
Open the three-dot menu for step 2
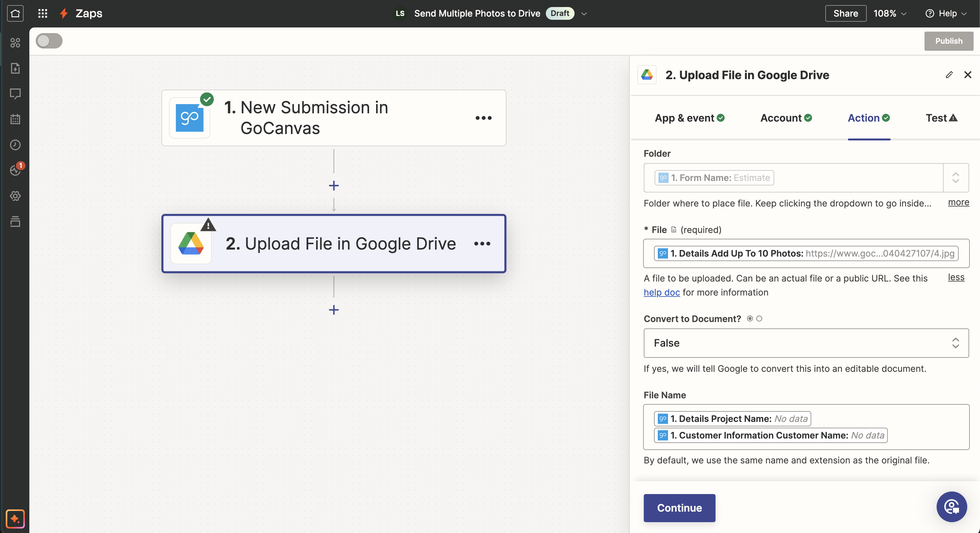[x=482, y=244]
